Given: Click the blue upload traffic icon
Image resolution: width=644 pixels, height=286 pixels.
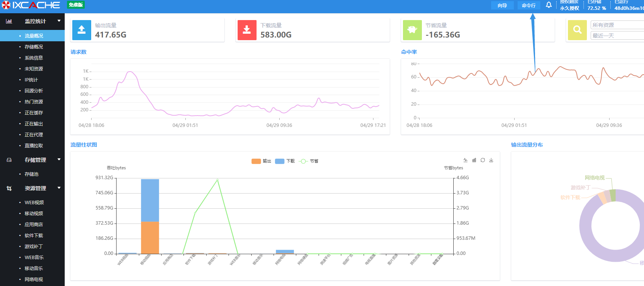Looking at the screenshot, I should point(81,30).
